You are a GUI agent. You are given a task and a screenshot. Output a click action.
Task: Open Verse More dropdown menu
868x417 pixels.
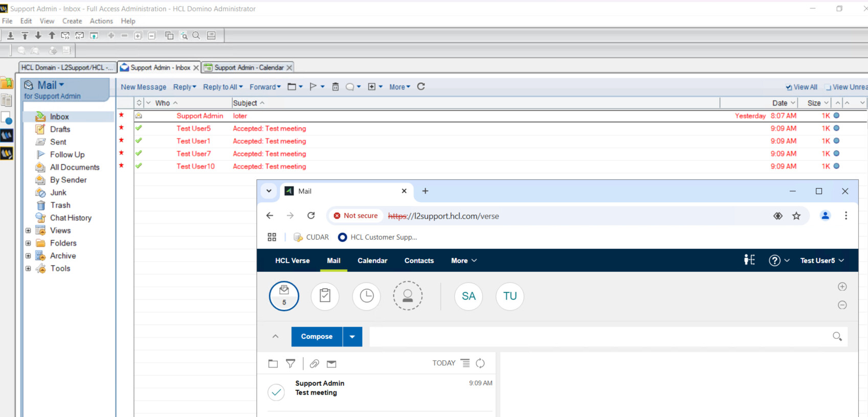click(464, 261)
